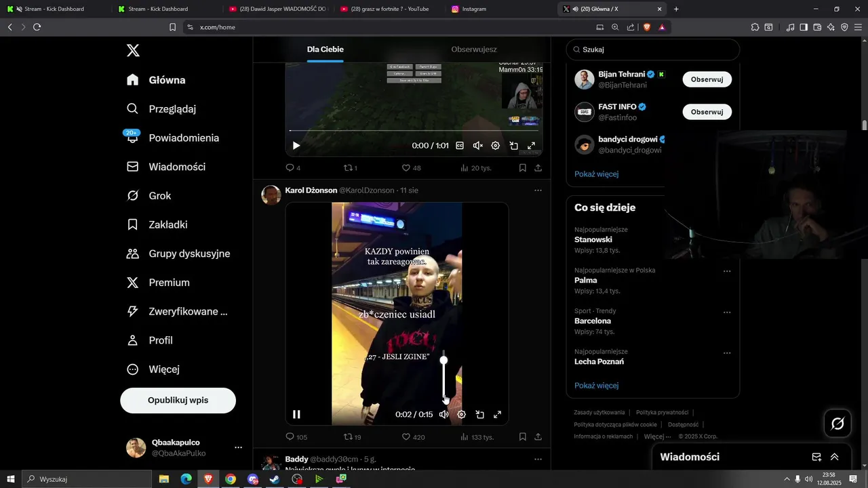868x488 pixels.
Task: Open options for the Barcelona trend
Action: [x=727, y=312]
